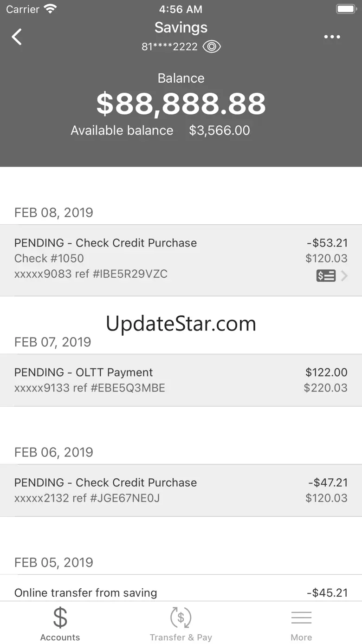Screen dimensions: 362x644
Task: Tap the Savings account title
Action: coord(181,27)
